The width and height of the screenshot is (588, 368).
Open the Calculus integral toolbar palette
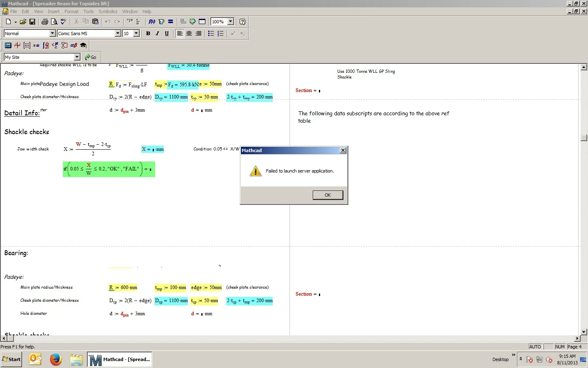46,45
